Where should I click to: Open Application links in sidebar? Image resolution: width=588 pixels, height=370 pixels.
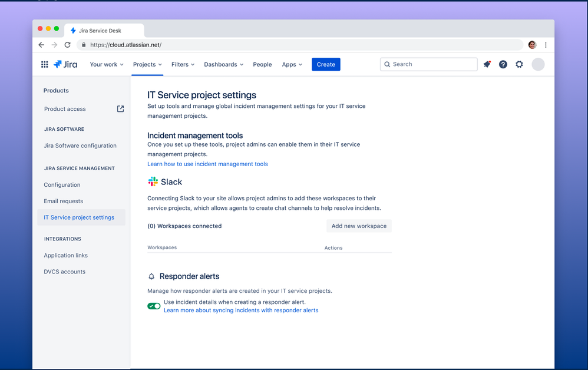(65, 255)
